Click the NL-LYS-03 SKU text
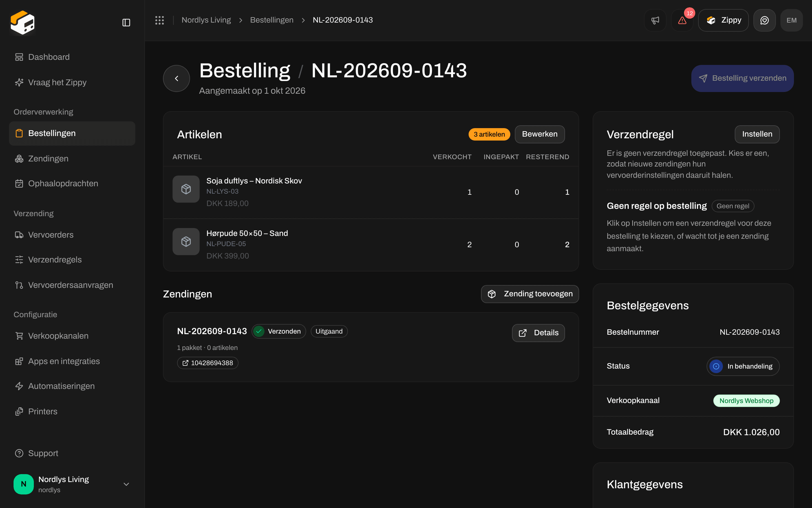Viewport: 812px width, 508px height. (x=222, y=192)
